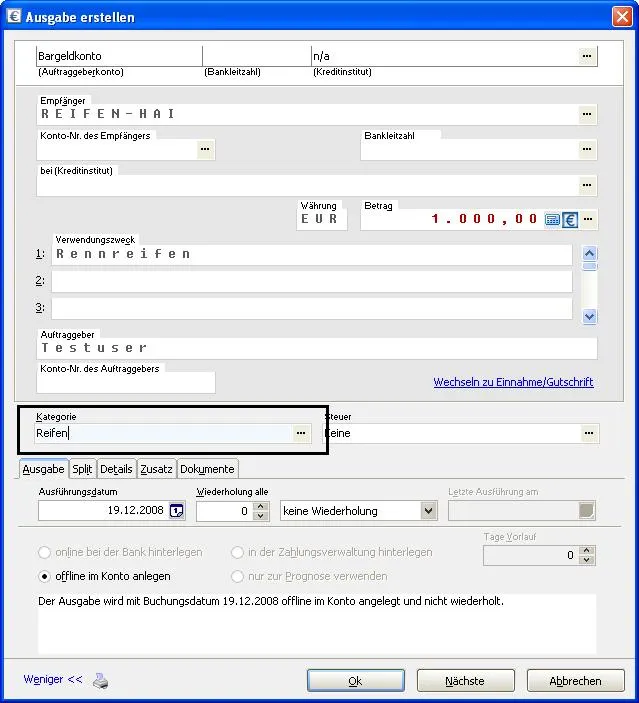Open Empfänger lookup ellipsis button
Viewport: 639px width, 703px height.
point(588,114)
